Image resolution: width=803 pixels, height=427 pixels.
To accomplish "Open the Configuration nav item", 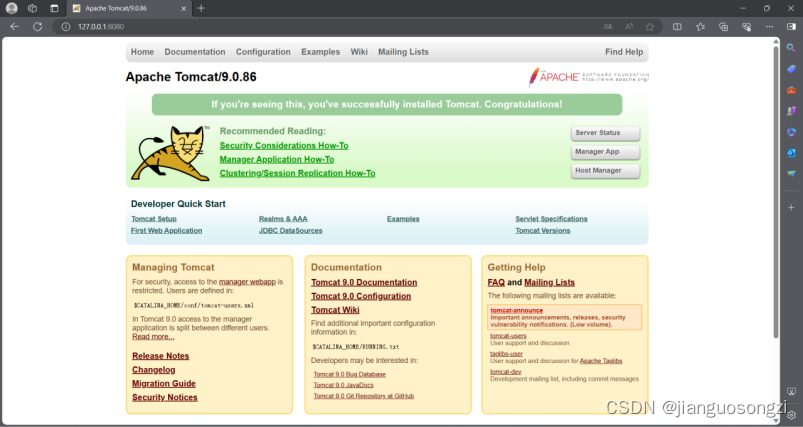I will [x=263, y=52].
